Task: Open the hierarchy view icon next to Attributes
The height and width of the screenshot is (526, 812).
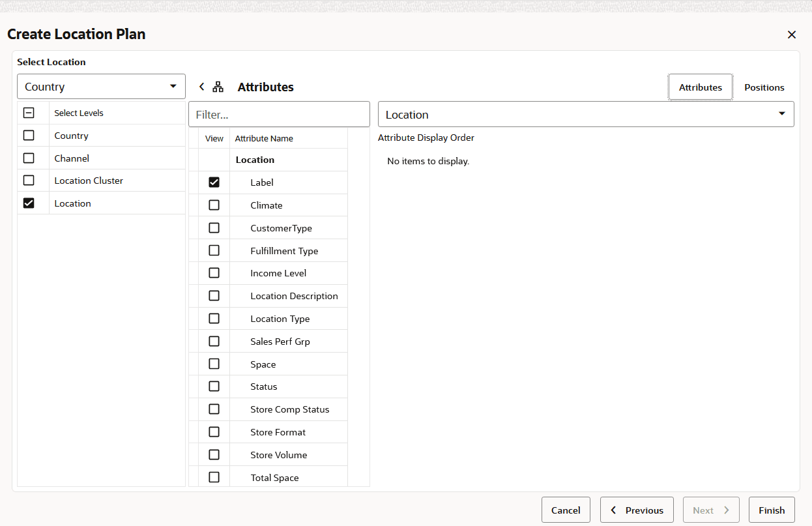Action: pos(218,85)
